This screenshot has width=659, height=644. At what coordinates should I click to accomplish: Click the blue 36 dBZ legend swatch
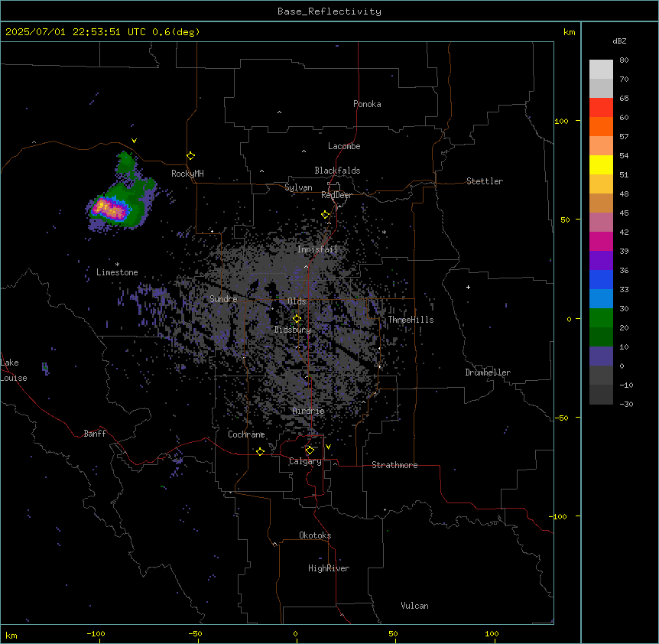[601, 279]
